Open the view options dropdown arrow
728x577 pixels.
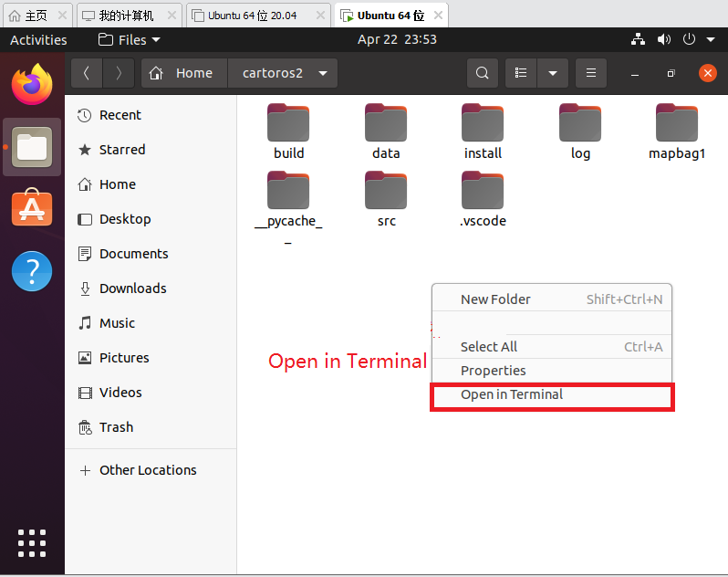553,73
